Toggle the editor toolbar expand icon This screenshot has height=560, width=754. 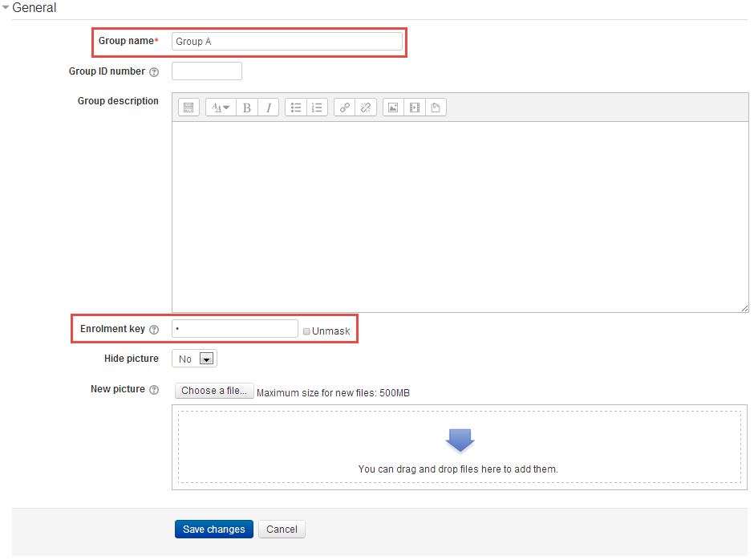click(x=188, y=108)
